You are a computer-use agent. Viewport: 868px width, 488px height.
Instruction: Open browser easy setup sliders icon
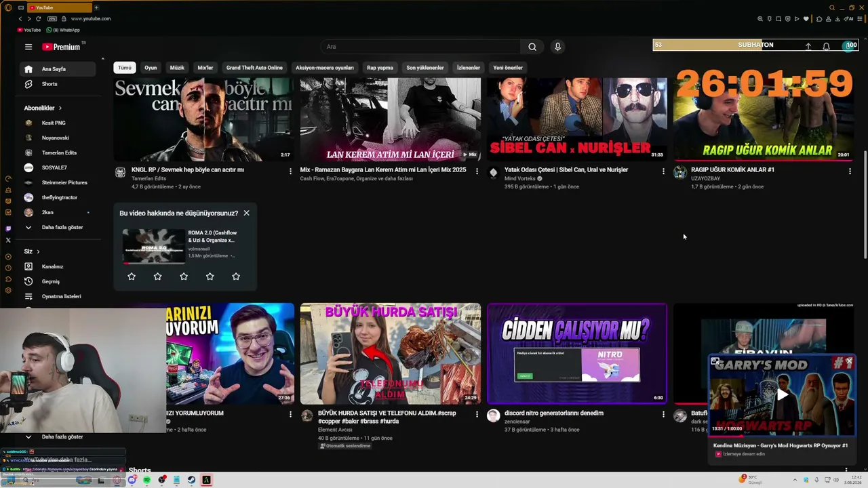860,19
